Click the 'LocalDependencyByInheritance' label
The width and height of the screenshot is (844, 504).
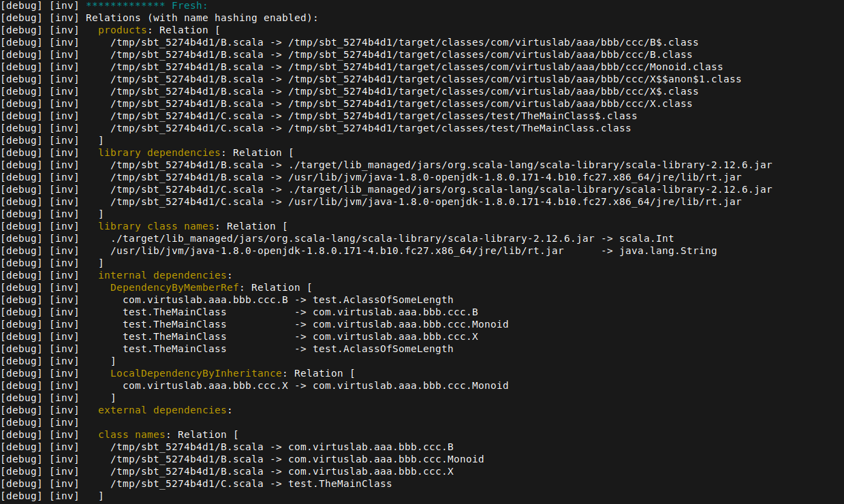point(199,373)
